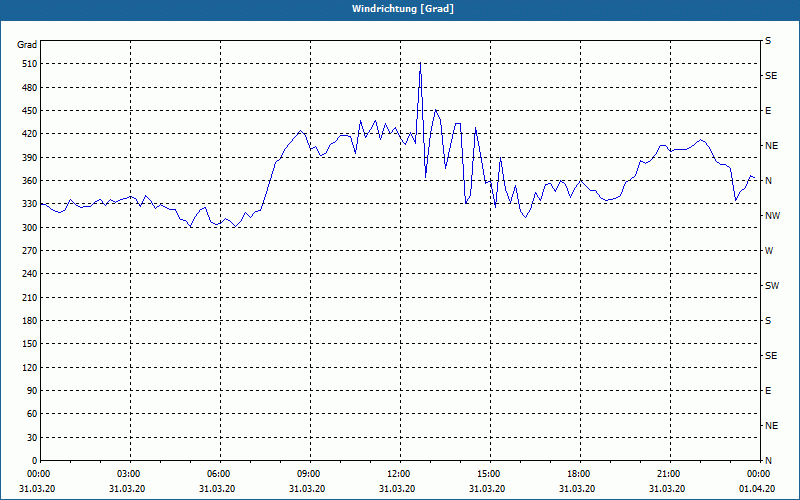This screenshot has width=800, height=500.
Task: Select the N compass label at the 0 gridline
Action: pos(768,461)
